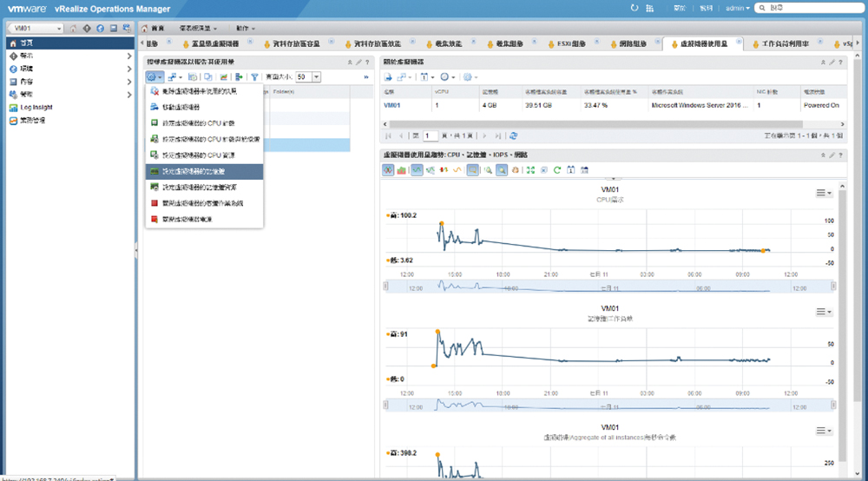Click the calendar date controls icon in trend toolbar

[x=571, y=170]
